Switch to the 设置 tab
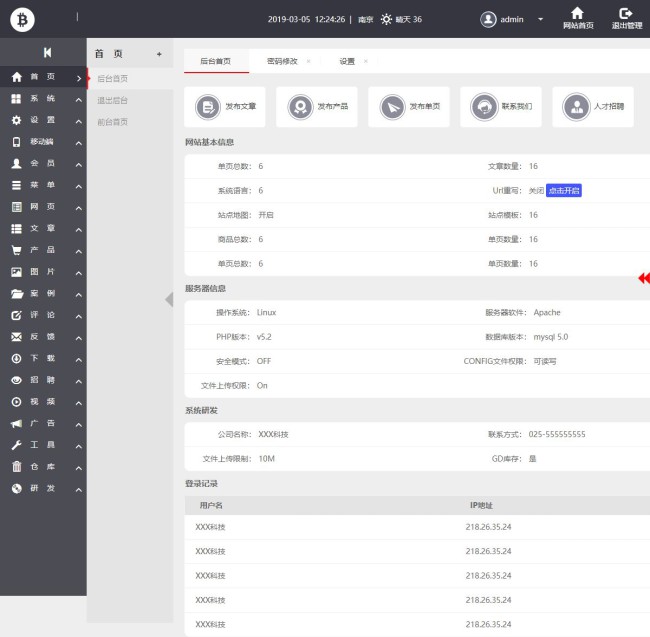Image resolution: width=650 pixels, height=637 pixels. [x=347, y=61]
